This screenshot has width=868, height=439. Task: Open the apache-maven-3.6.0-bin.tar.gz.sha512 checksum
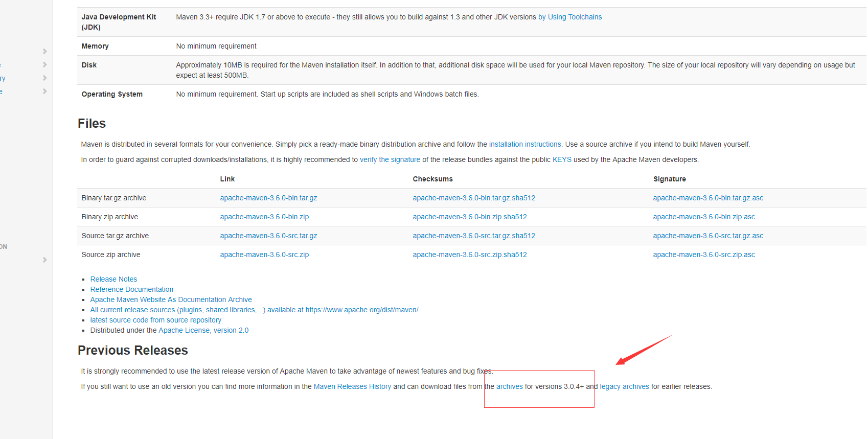point(474,198)
